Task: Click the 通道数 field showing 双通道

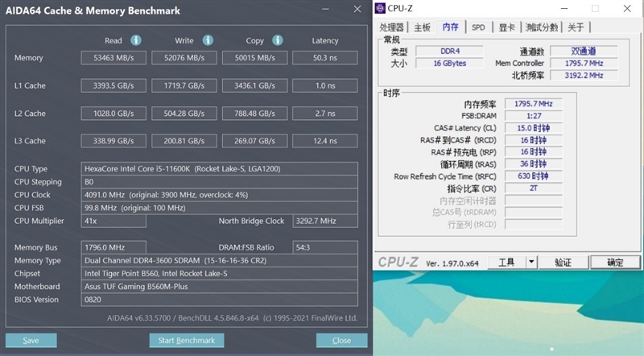Action: (584, 51)
